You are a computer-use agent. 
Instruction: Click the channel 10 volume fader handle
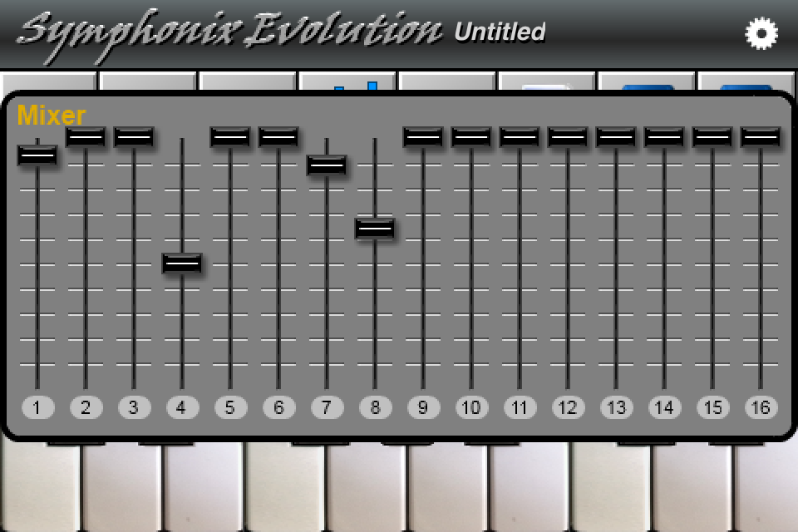471,137
